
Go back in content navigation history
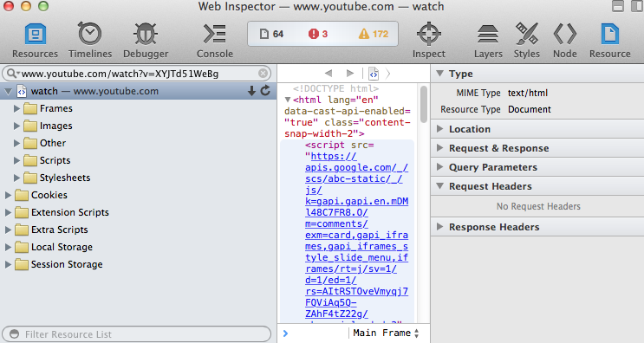click(x=329, y=74)
